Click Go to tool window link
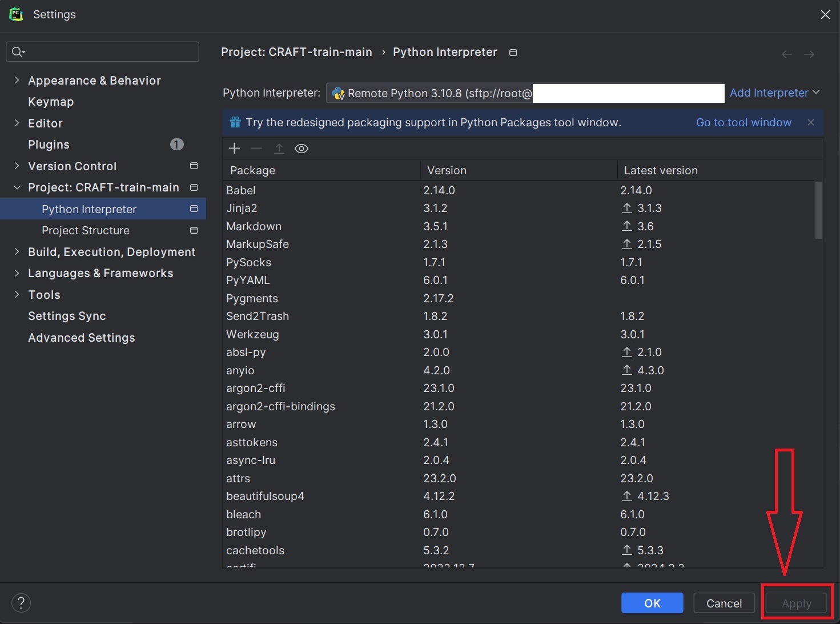The height and width of the screenshot is (624, 840). tap(743, 122)
